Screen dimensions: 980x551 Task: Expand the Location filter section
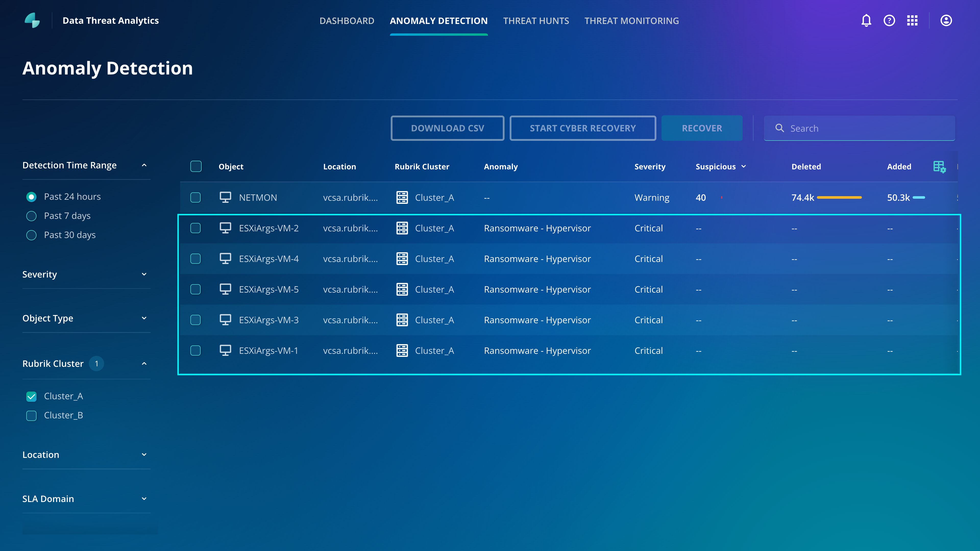click(144, 454)
